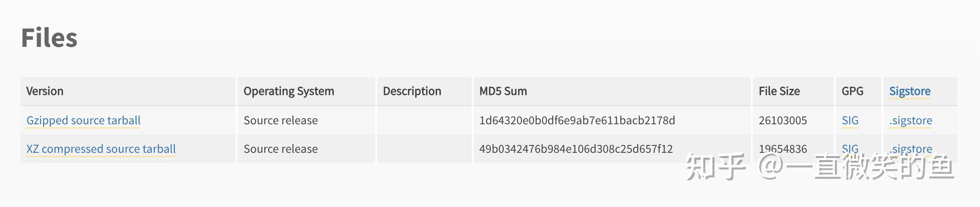Click Source release in the XZ tarball row
This screenshot has height=207, width=980.
coord(281,149)
